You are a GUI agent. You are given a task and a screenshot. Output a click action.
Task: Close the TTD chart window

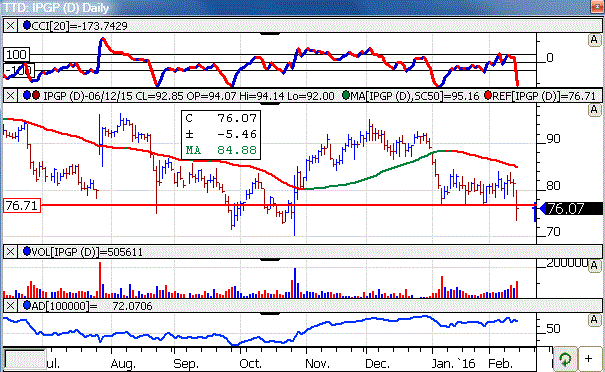pos(596,7)
